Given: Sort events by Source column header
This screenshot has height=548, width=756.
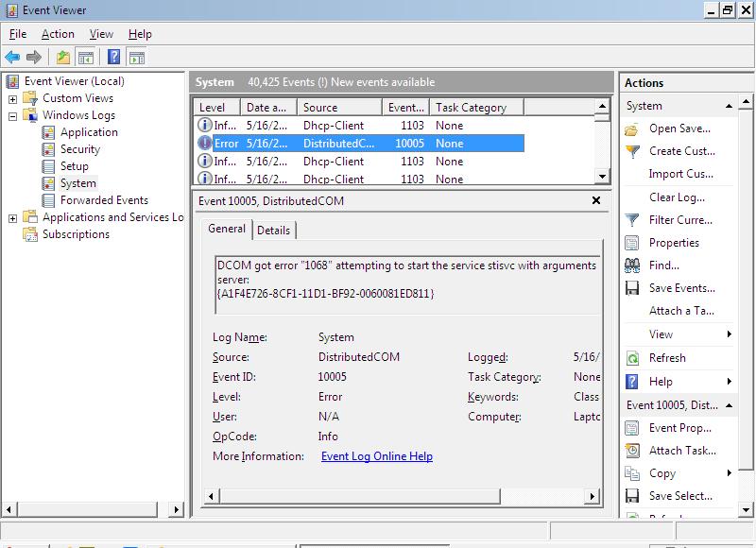Looking at the screenshot, I should [339, 108].
